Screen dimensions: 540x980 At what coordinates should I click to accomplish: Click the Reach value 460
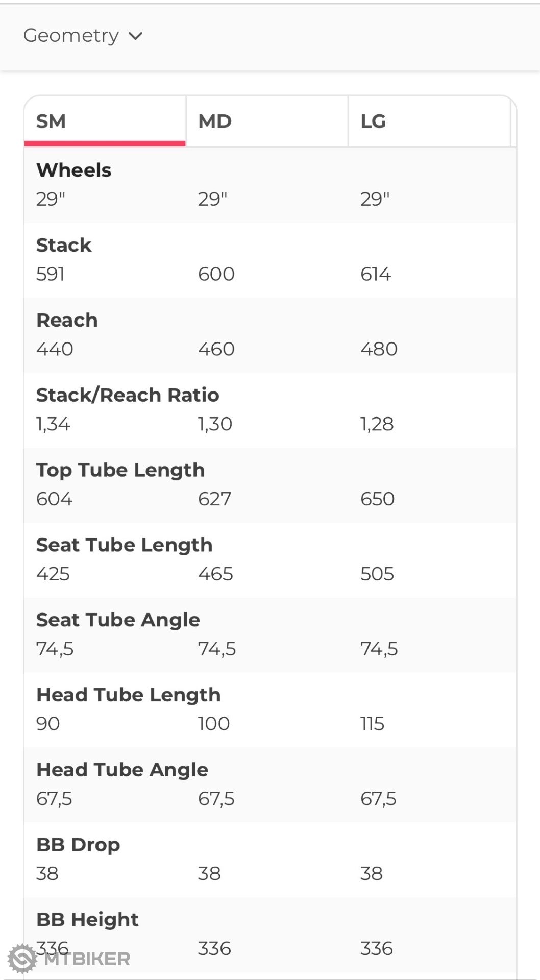pos(216,349)
